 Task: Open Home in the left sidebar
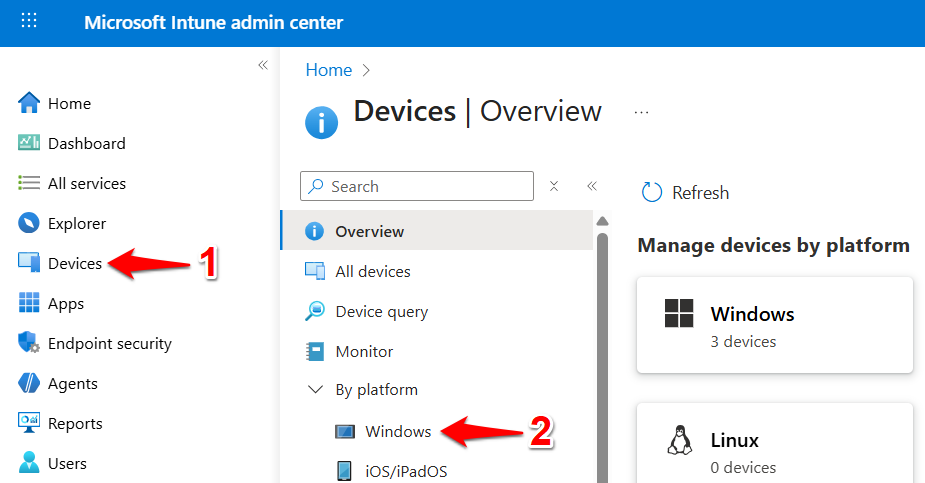tap(70, 104)
